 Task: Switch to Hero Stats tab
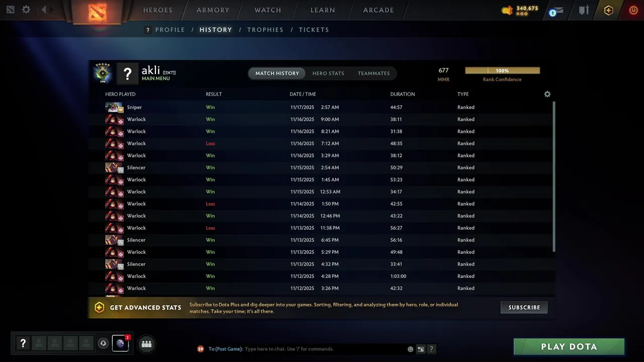328,73
